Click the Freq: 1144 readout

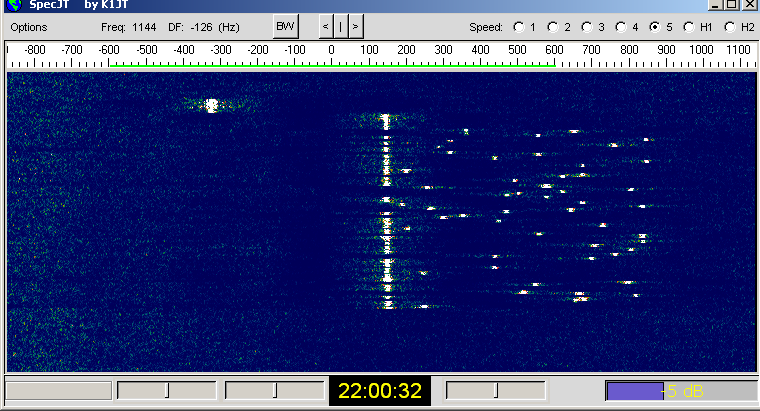tap(124, 27)
